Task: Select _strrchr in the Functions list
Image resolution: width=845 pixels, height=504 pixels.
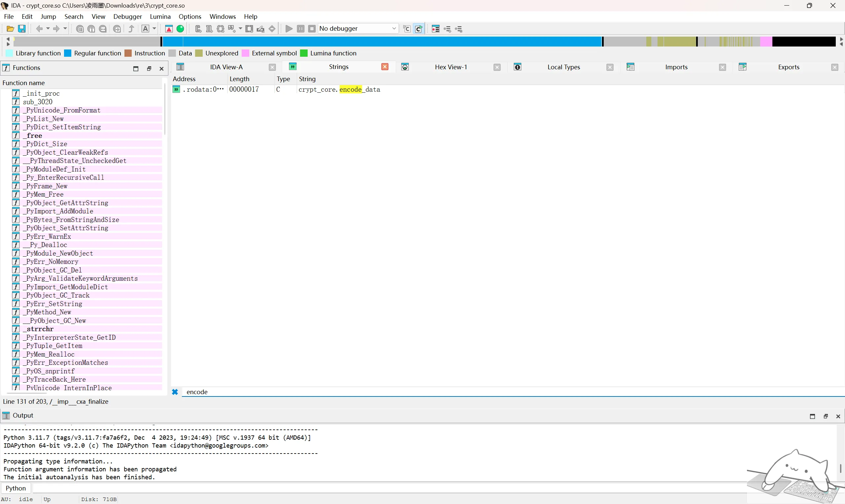Action: pyautogui.click(x=38, y=329)
